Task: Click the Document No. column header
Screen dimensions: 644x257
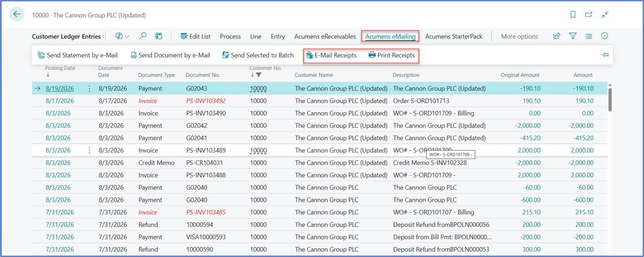Action: point(203,75)
